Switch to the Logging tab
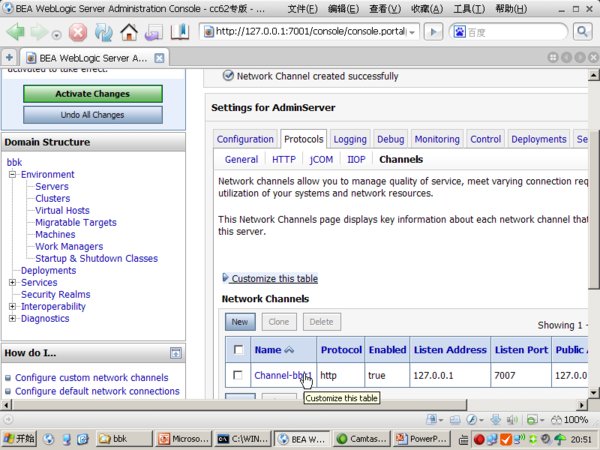 (x=350, y=139)
